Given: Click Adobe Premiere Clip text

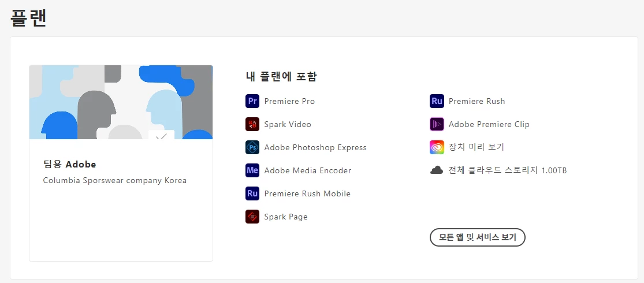Looking at the screenshot, I should 489,124.
